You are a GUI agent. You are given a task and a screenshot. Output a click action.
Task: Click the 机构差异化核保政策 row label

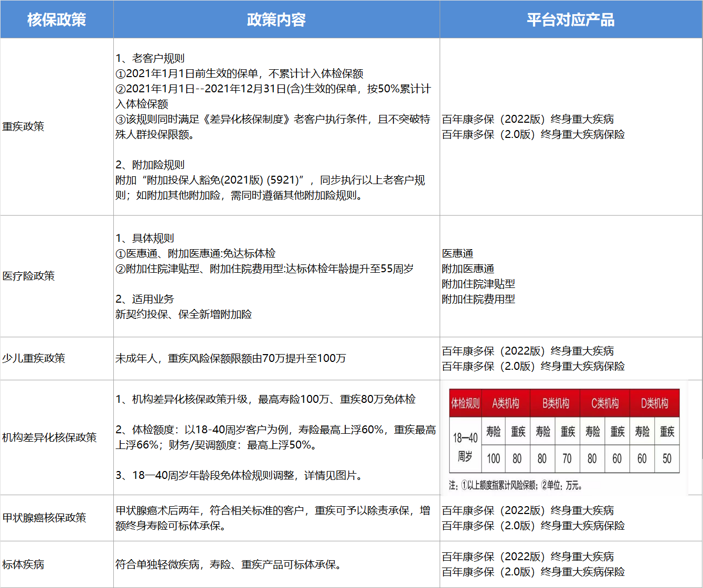pyautogui.click(x=49, y=437)
